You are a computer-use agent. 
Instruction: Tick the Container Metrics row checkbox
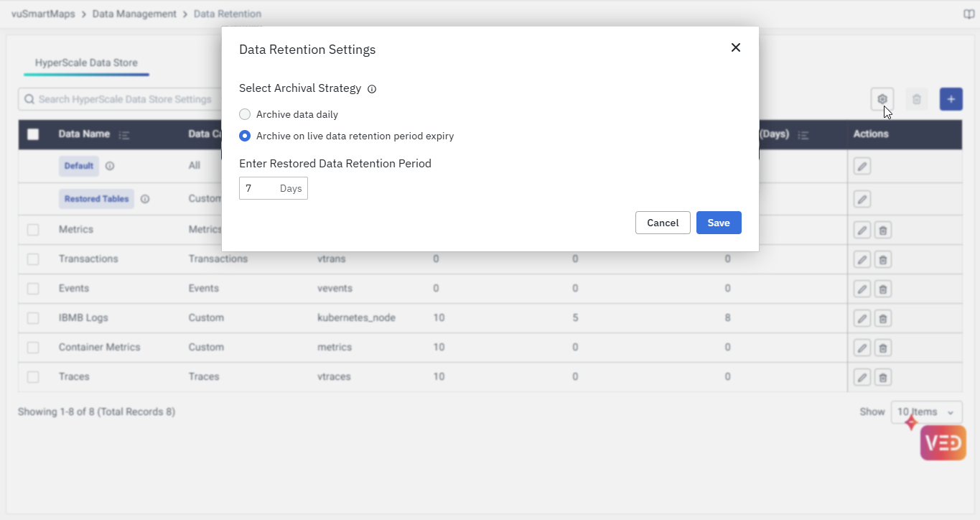(x=33, y=348)
